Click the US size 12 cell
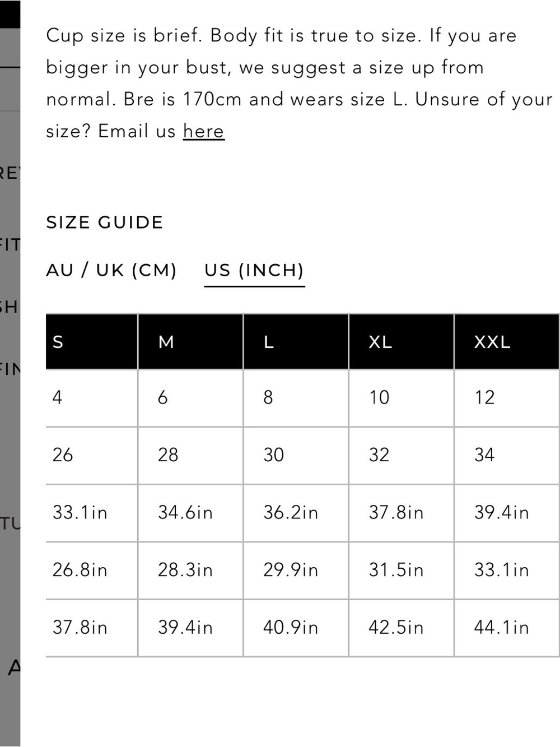Image resolution: width=560 pixels, height=747 pixels. [507, 398]
